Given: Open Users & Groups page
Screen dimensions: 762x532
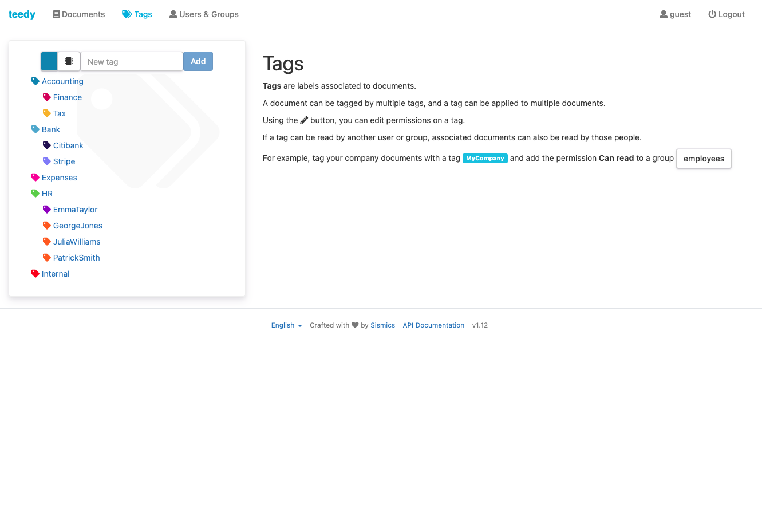Looking at the screenshot, I should 204,14.
